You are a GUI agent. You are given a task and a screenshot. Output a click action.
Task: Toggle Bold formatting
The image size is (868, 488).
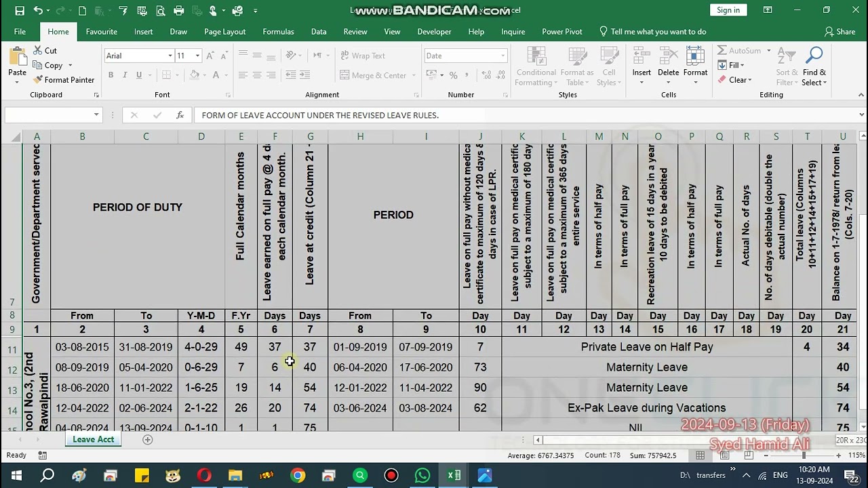110,75
